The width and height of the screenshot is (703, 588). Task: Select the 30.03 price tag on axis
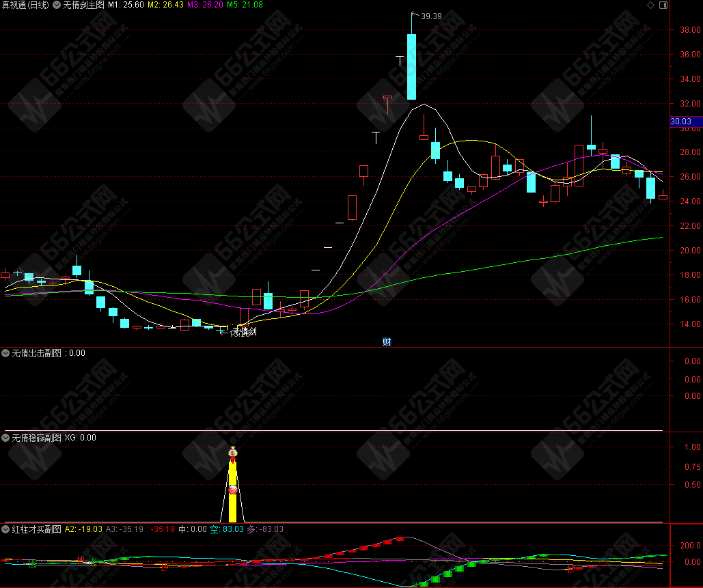pos(681,122)
